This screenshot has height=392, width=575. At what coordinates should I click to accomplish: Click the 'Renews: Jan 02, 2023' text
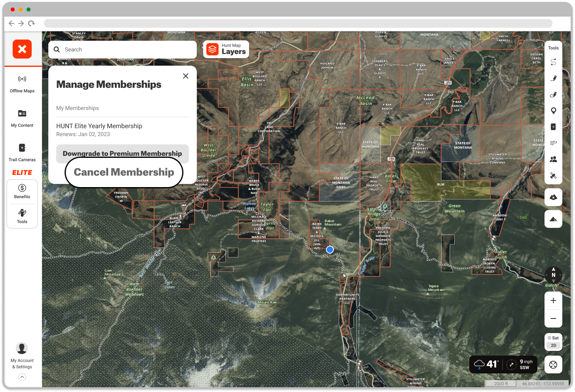[83, 134]
